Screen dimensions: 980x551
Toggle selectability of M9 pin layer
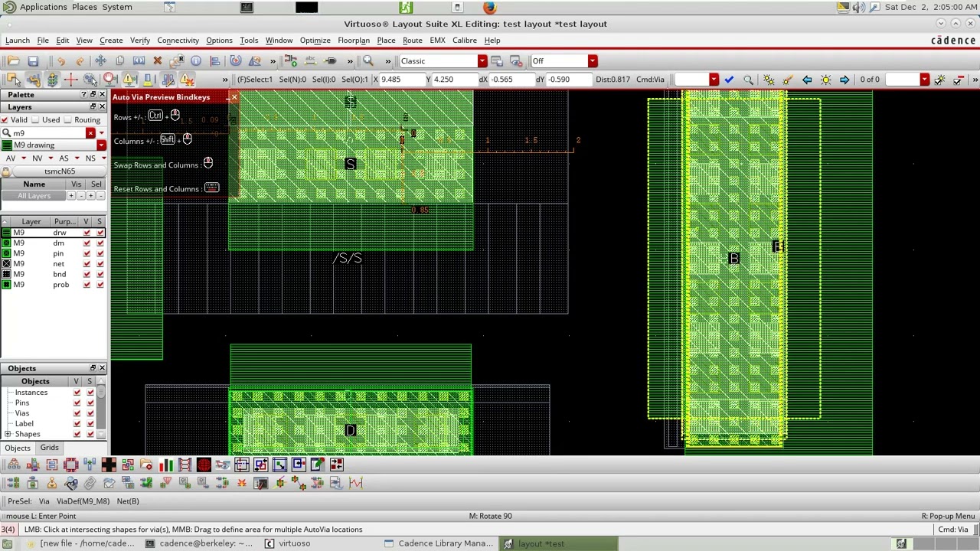(x=100, y=253)
